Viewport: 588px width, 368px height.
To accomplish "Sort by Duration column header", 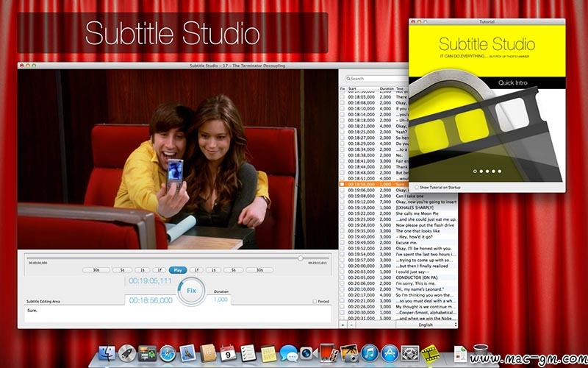I will 387,89.
